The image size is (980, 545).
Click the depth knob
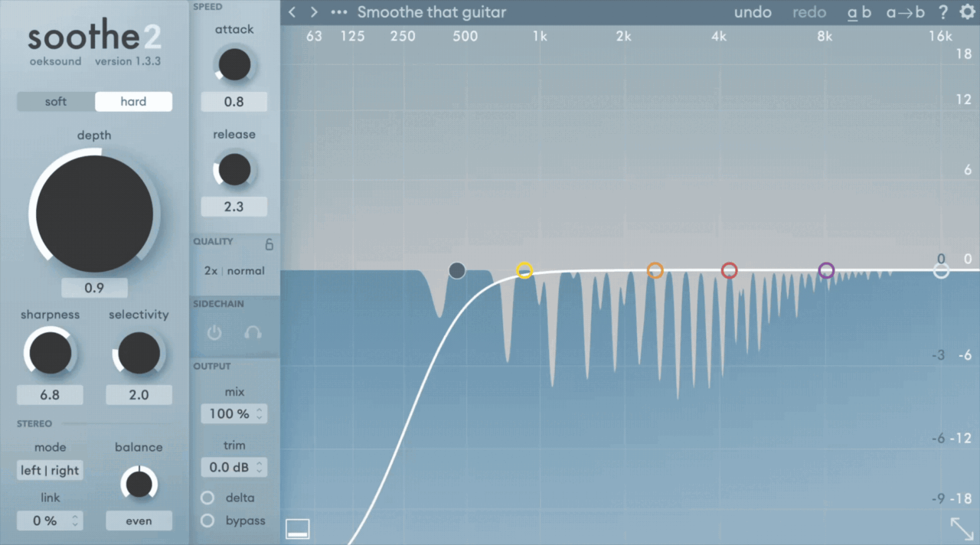[94, 214]
